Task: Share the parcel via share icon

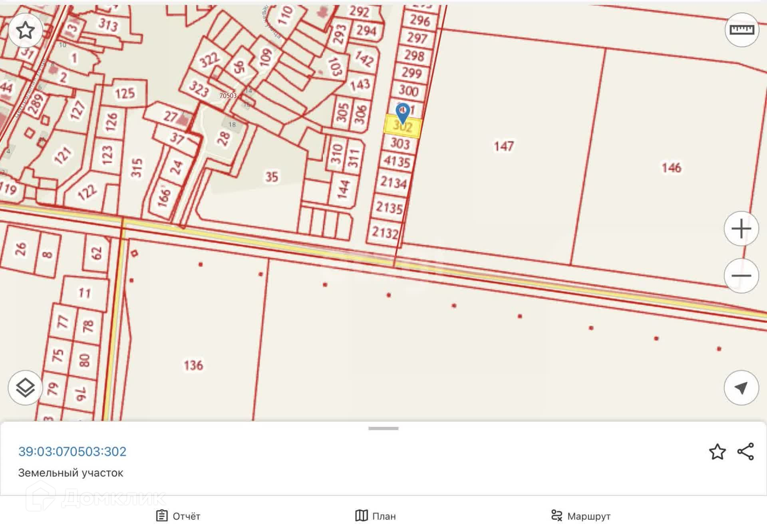Action: tap(745, 452)
